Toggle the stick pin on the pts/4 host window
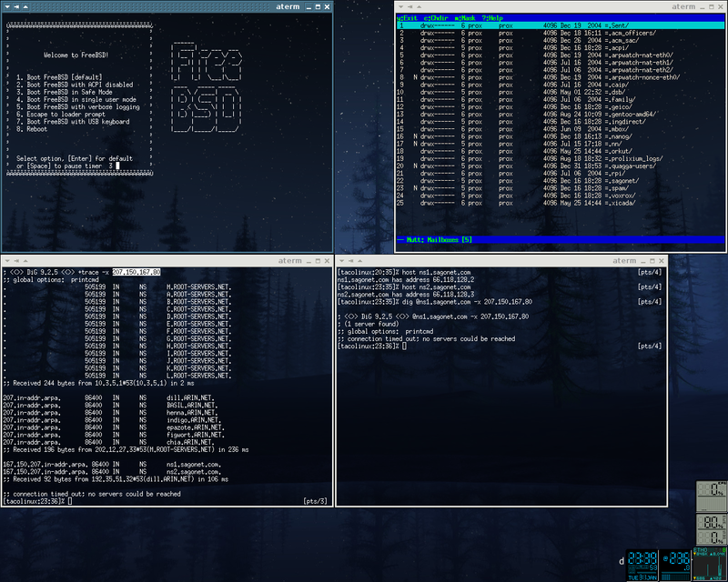728x582 pixels. [x=350, y=261]
